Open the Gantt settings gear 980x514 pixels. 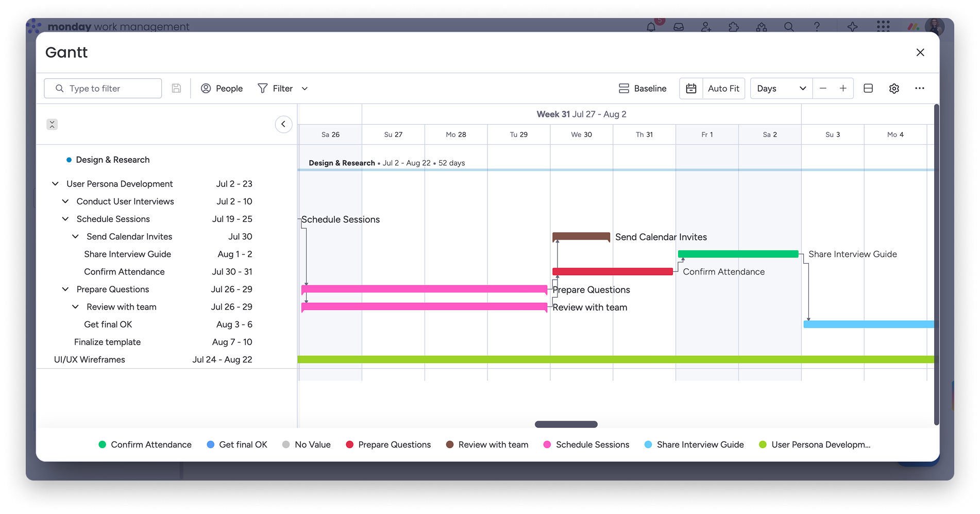pos(894,89)
